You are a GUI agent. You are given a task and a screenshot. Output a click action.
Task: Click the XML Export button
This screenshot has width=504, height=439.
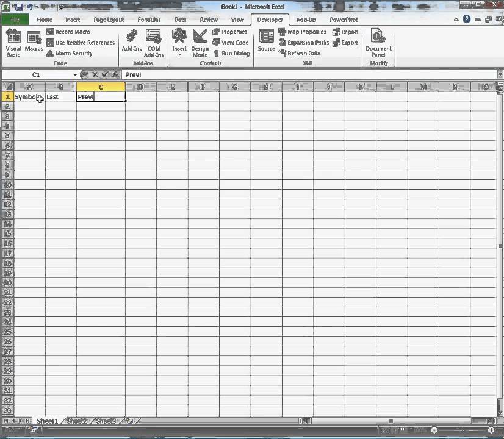[x=345, y=43]
